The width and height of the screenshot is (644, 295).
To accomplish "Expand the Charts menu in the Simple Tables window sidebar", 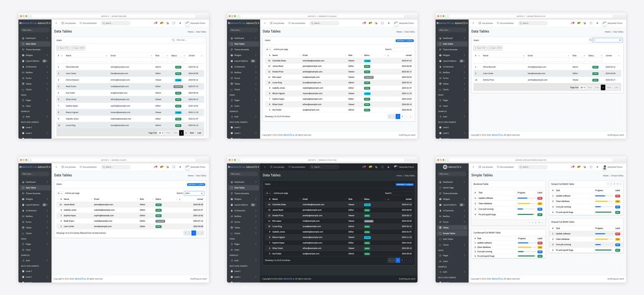I will click(465, 245).
